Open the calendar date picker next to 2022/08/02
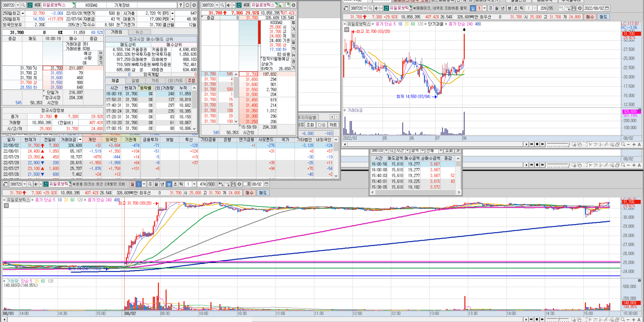The width and height of the screenshot is (644, 322). pyautogui.click(x=607, y=8)
